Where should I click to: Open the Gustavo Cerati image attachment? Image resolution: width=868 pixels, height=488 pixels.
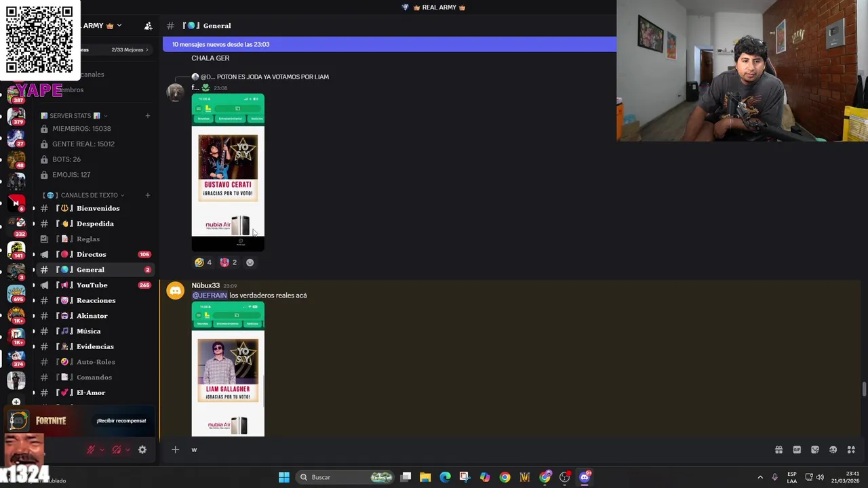pyautogui.click(x=228, y=173)
